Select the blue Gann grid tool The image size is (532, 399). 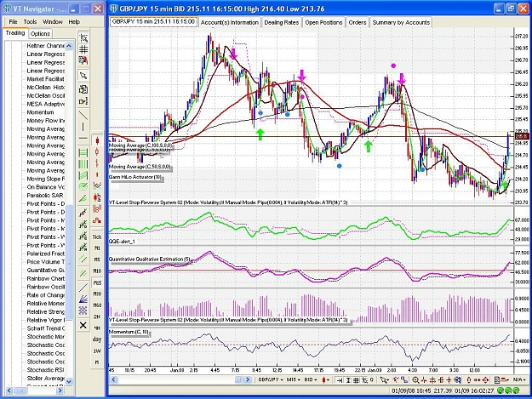[x=83, y=311]
